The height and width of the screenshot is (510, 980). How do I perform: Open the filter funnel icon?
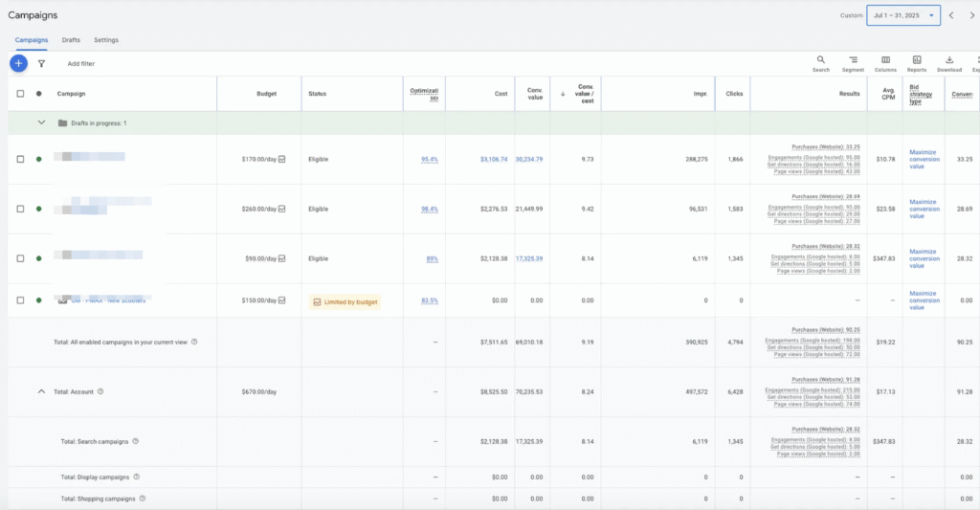pyautogui.click(x=41, y=63)
